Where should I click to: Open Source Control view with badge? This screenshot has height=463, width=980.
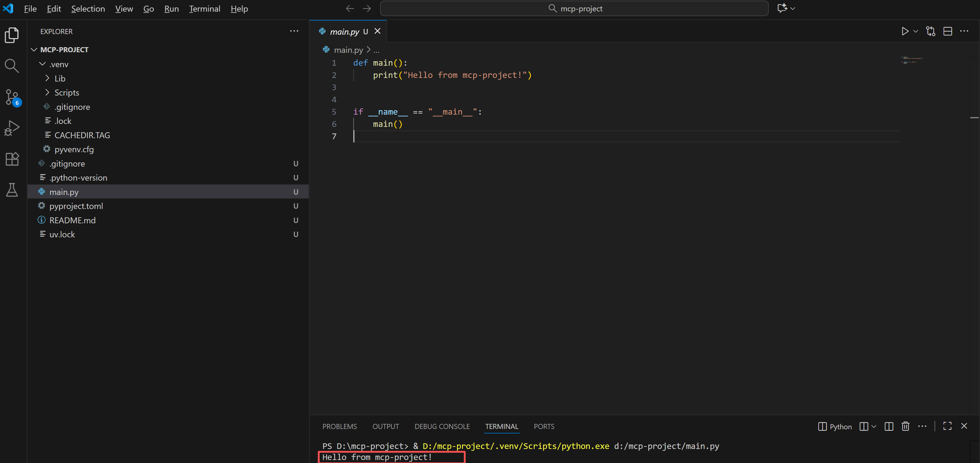click(x=12, y=97)
